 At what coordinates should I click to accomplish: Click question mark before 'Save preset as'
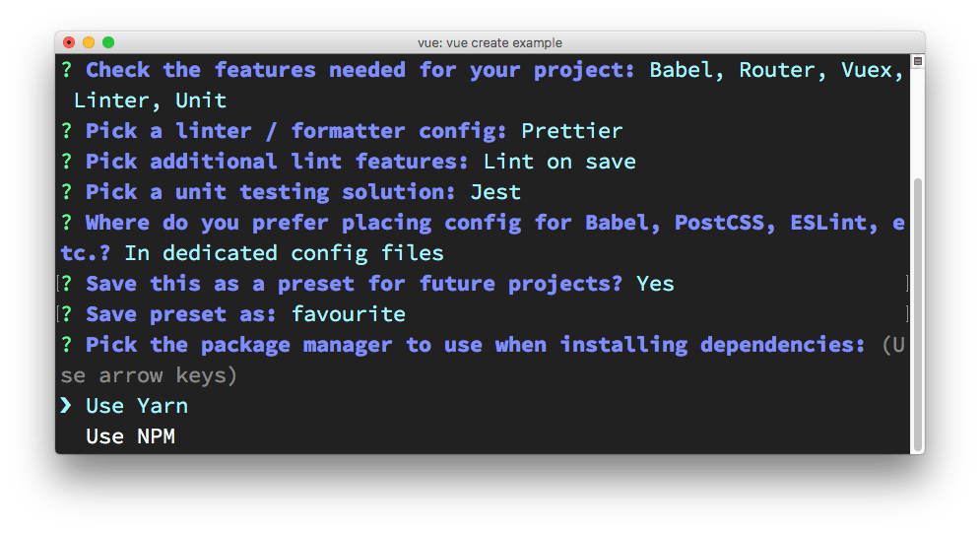click(x=66, y=314)
